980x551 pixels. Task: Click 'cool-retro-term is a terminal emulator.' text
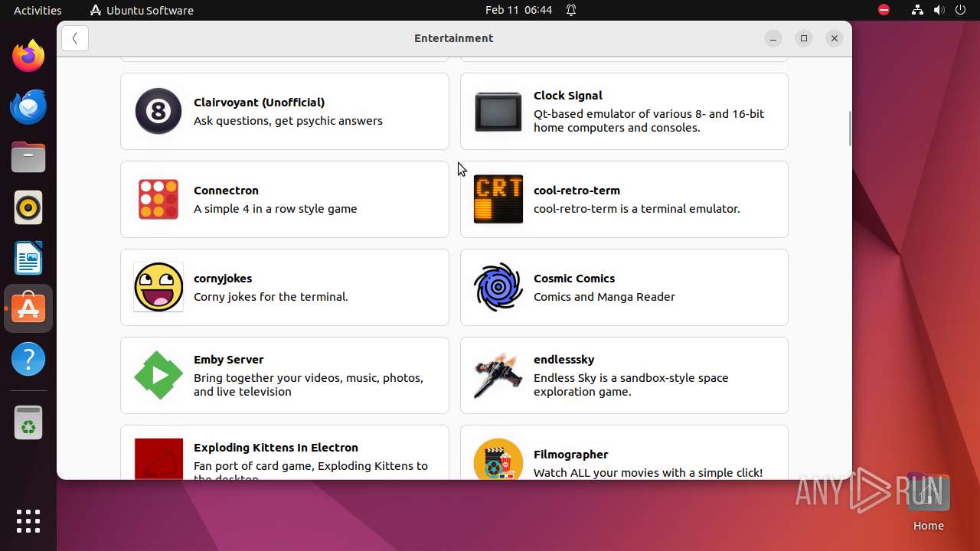pos(636,209)
